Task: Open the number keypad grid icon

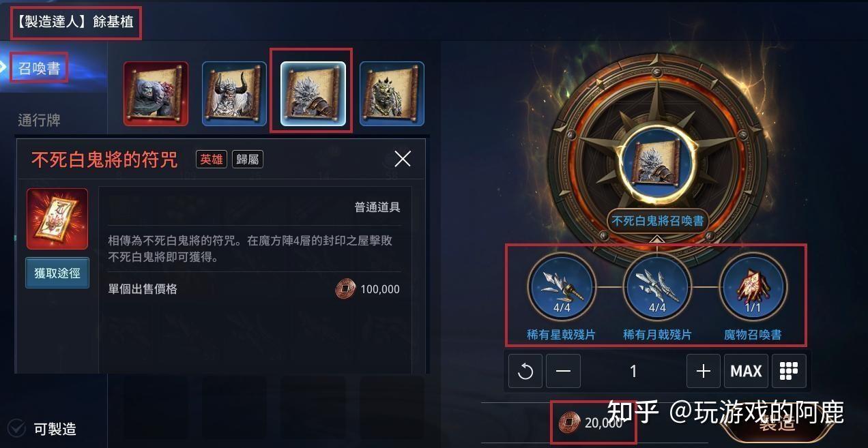Action: coord(789,371)
